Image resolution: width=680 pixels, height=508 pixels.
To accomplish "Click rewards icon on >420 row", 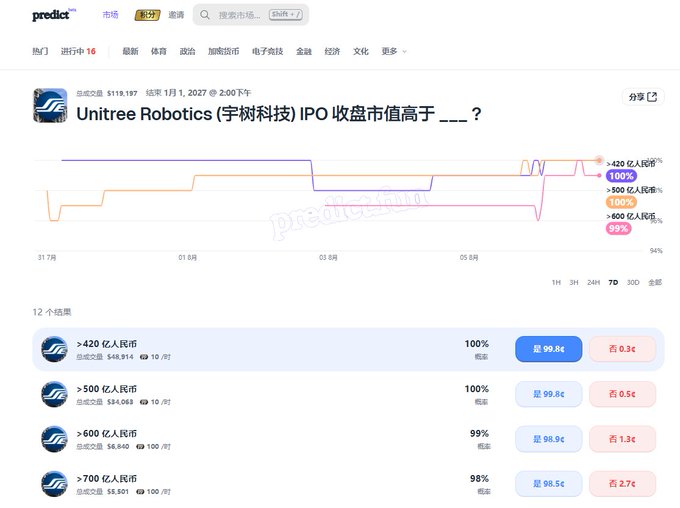I will 144,357.
